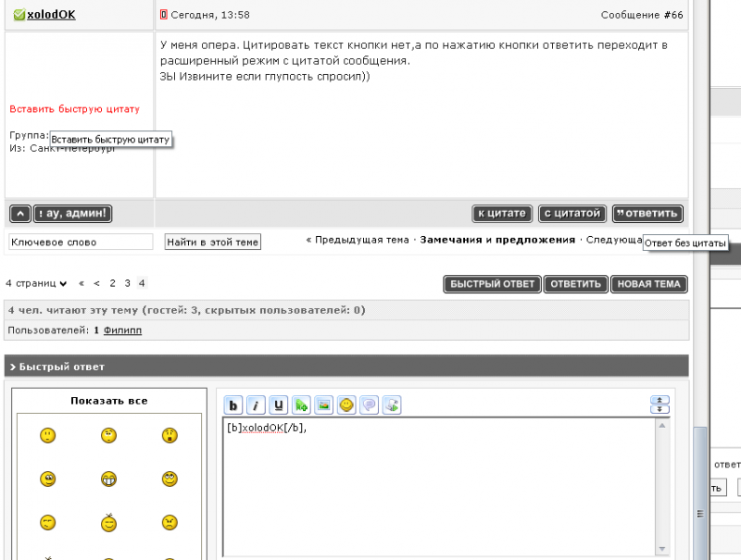Click the 'с цитатой' reply button

[x=572, y=214]
